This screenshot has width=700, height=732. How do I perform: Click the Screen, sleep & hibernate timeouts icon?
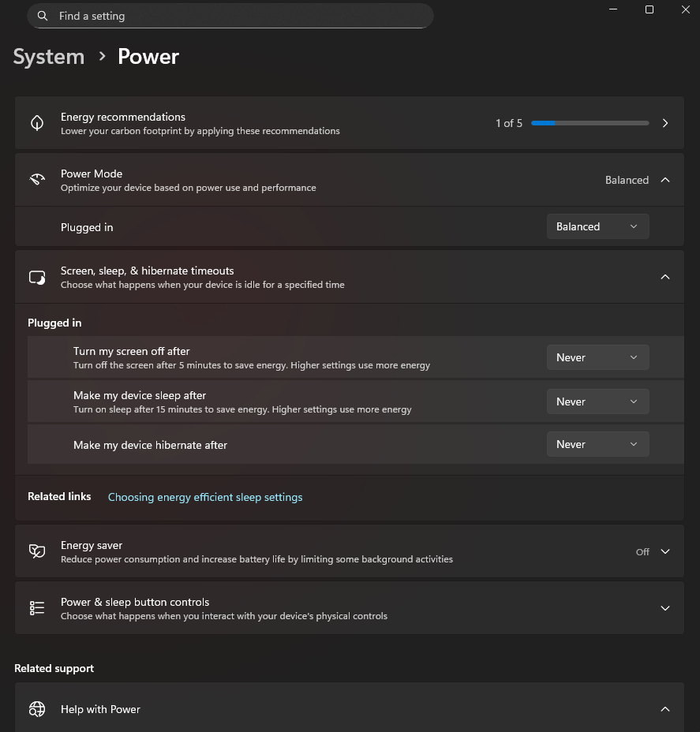(37, 277)
